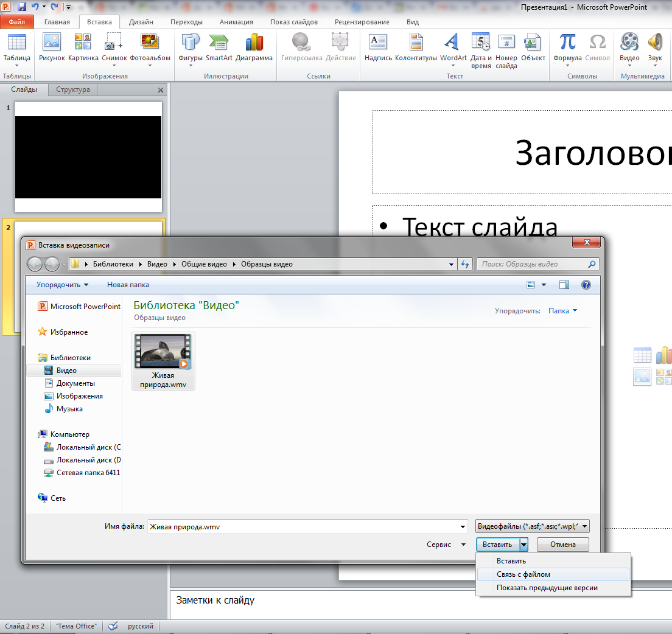
Task: Close the slides panel with the X
Action: (x=161, y=91)
